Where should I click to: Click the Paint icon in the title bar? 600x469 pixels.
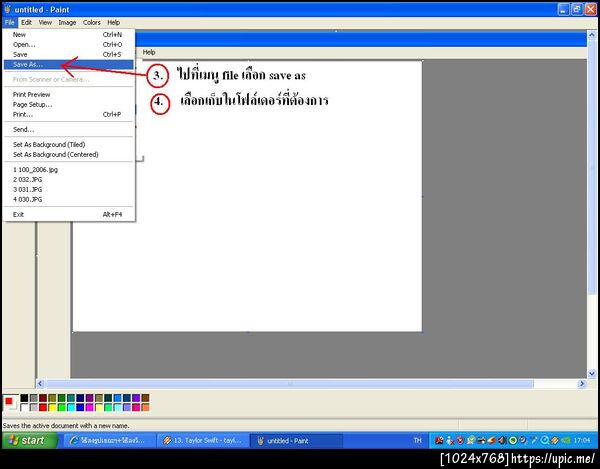(7, 9)
